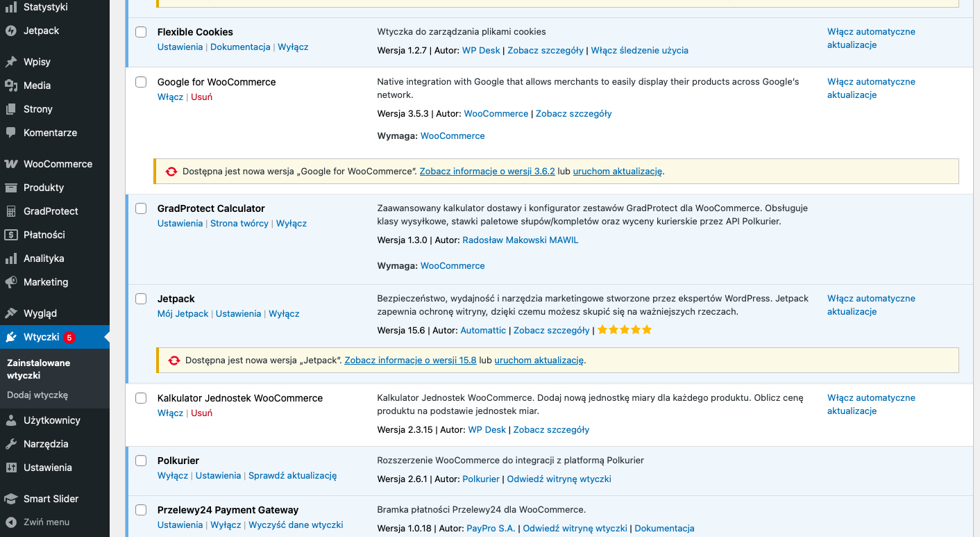Click the Jetpack icon in the sidebar
Viewport: 980px width, 537px height.
tap(11, 31)
